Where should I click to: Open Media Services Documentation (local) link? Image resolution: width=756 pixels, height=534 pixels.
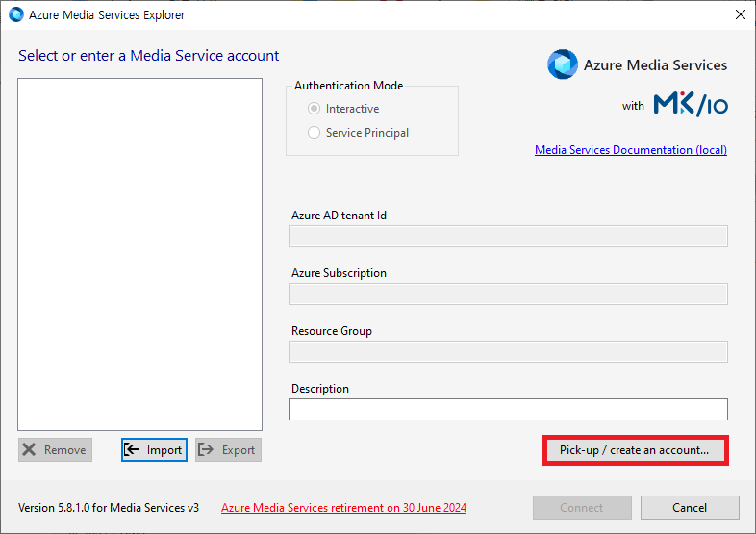pyautogui.click(x=631, y=150)
